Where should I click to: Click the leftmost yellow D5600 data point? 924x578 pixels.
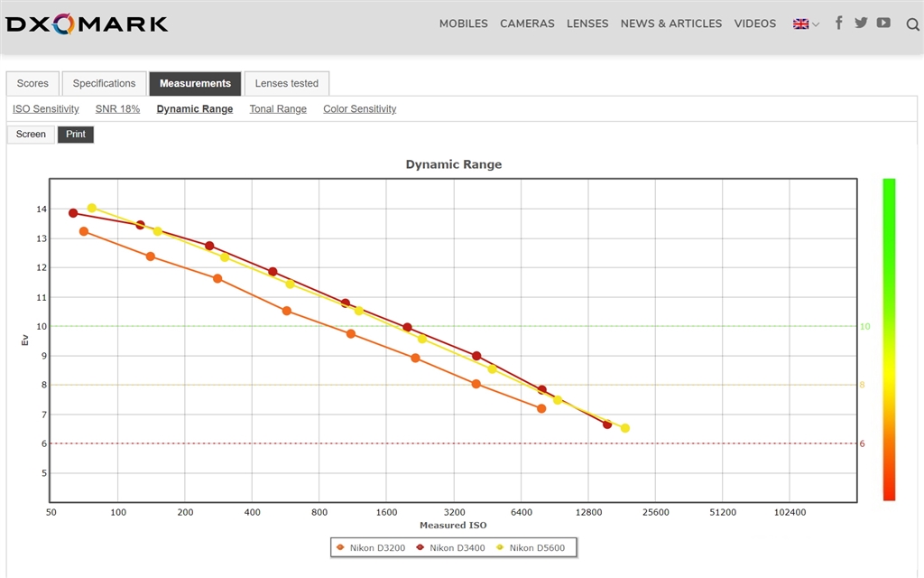pos(92,208)
